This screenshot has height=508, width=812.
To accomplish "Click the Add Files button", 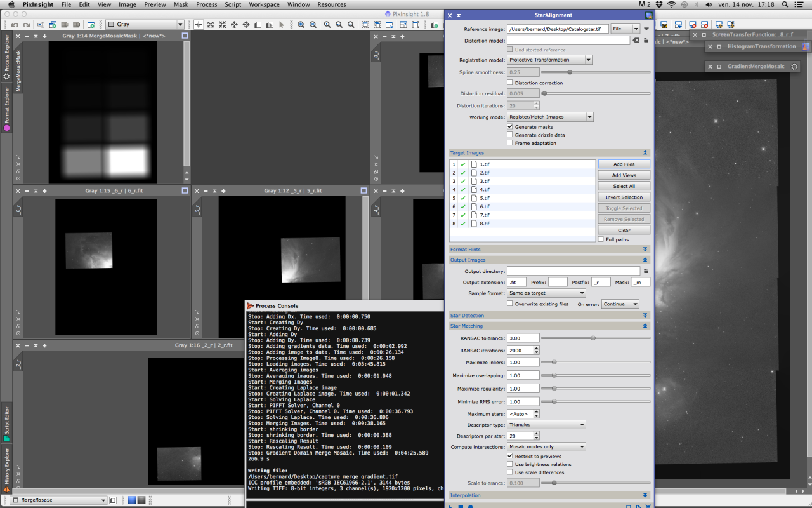I will (x=624, y=164).
